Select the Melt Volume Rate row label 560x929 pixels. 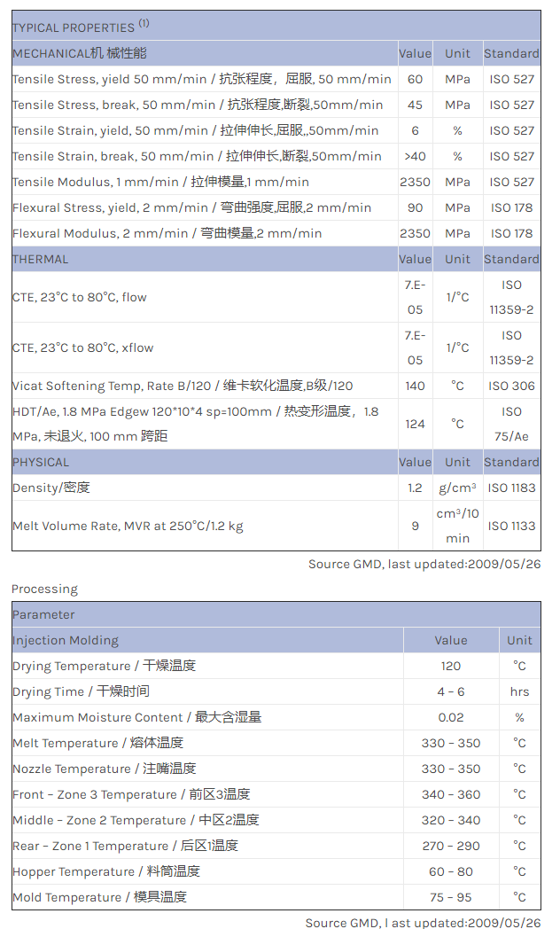click(128, 526)
